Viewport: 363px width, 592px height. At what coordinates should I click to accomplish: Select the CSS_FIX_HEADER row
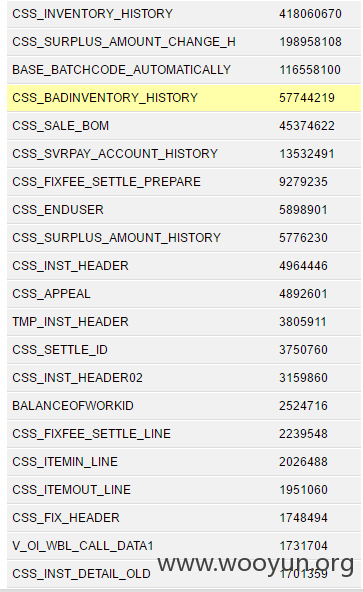point(184,518)
